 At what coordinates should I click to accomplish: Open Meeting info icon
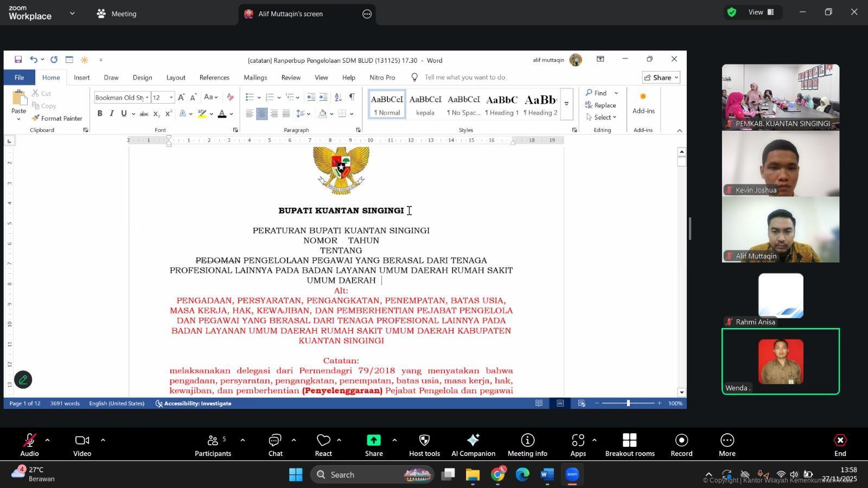[x=527, y=440]
